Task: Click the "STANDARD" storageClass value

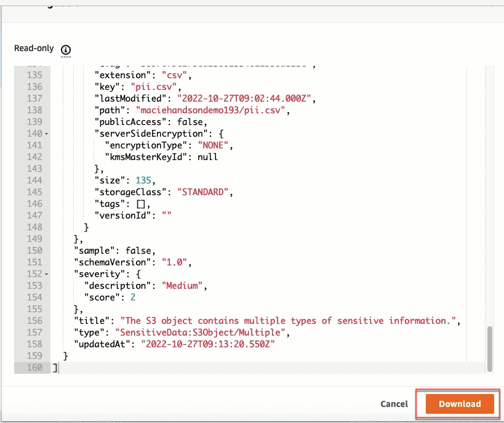Action: 202,192
